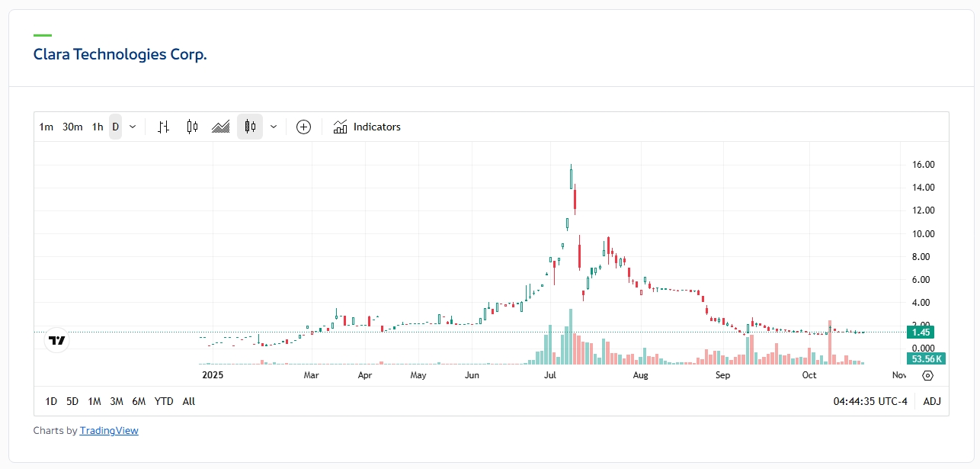The width and height of the screenshot is (980, 469).
Task: Expand the chart style dropdown arrow
Action: 274,127
